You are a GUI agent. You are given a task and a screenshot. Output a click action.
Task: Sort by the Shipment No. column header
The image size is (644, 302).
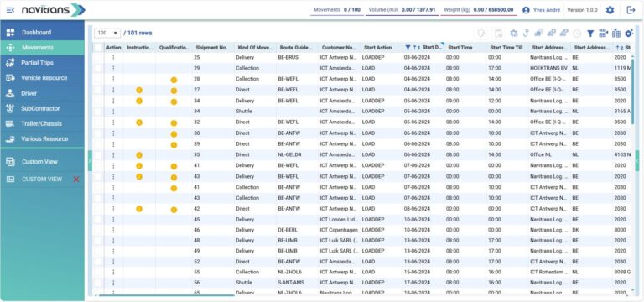(211, 48)
